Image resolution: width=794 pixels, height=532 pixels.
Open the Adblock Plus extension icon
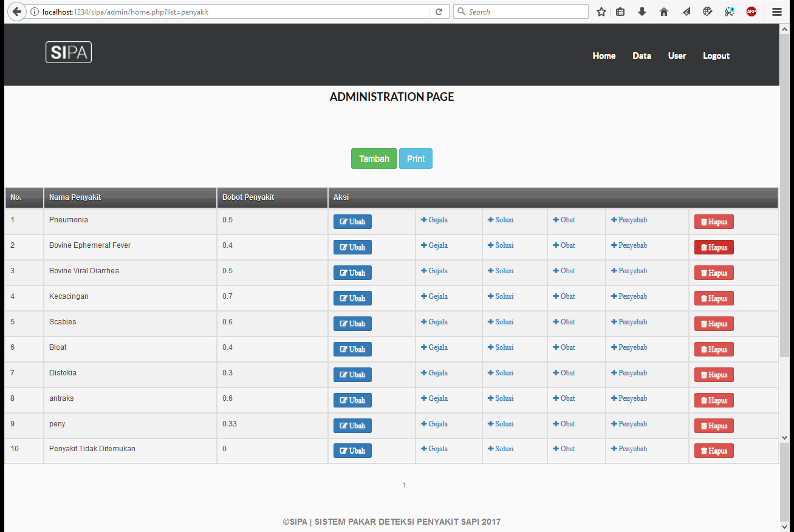pos(751,12)
